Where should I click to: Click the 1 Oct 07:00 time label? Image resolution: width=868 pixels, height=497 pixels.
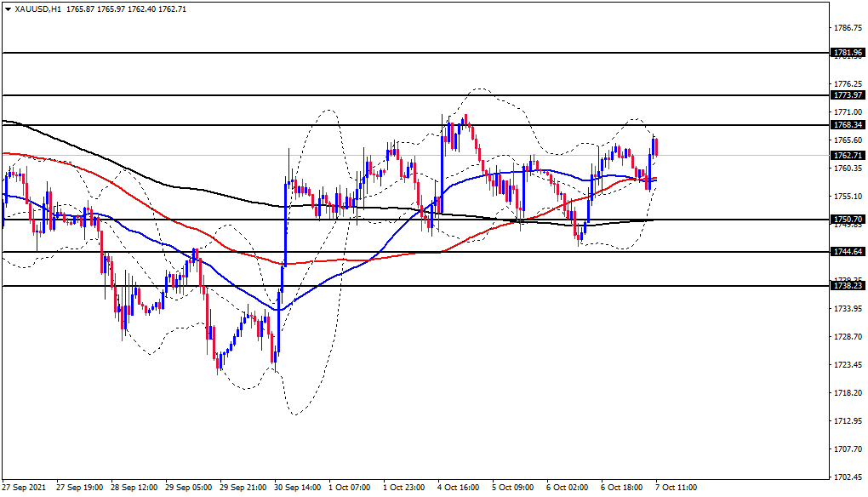click(x=349, y=488)
